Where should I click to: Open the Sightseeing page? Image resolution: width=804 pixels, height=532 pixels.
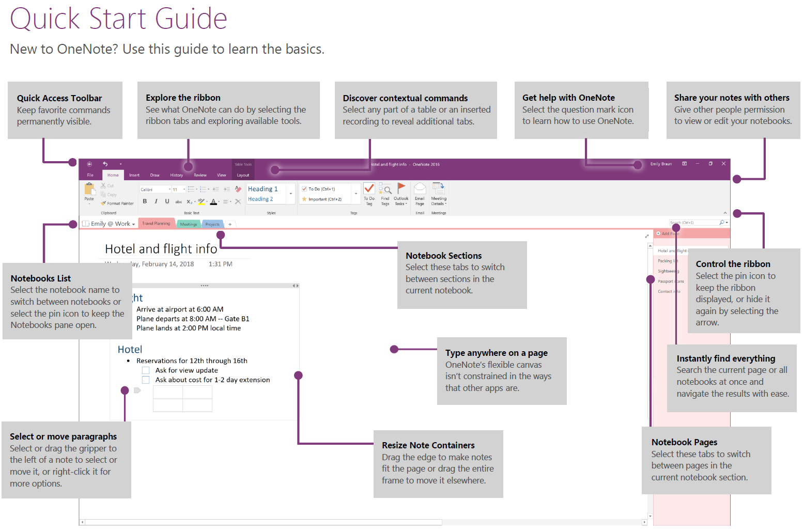tap(668, 271)
